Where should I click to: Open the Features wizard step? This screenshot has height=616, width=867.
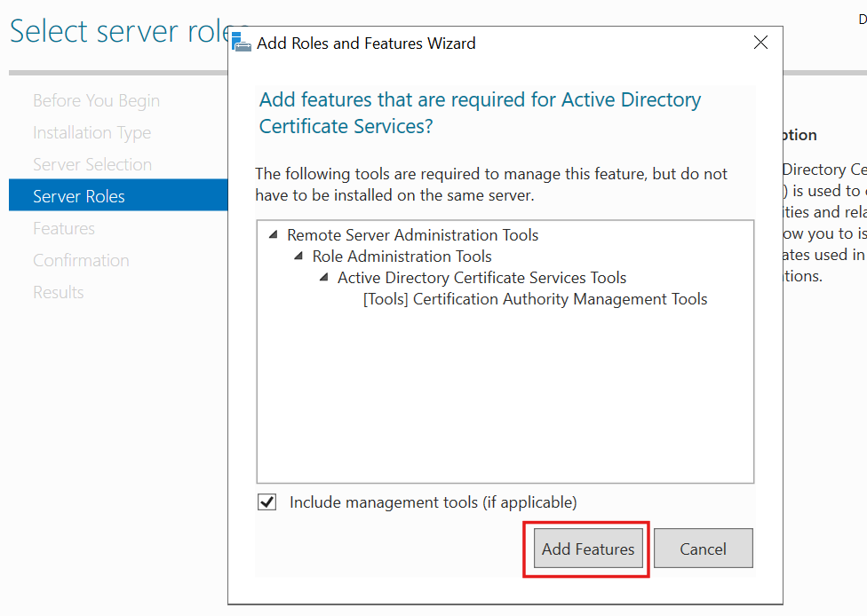63,228
